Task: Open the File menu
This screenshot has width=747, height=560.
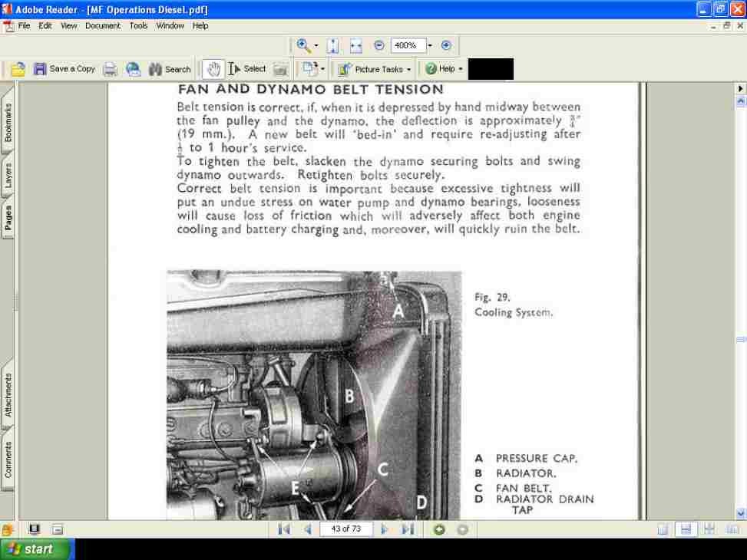Action: 24,26
